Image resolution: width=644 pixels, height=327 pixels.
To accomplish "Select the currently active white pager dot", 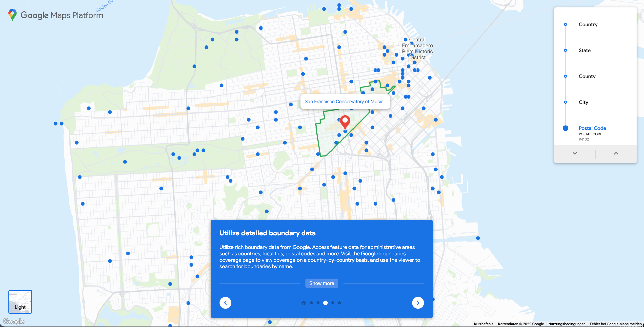I will 325,303.
